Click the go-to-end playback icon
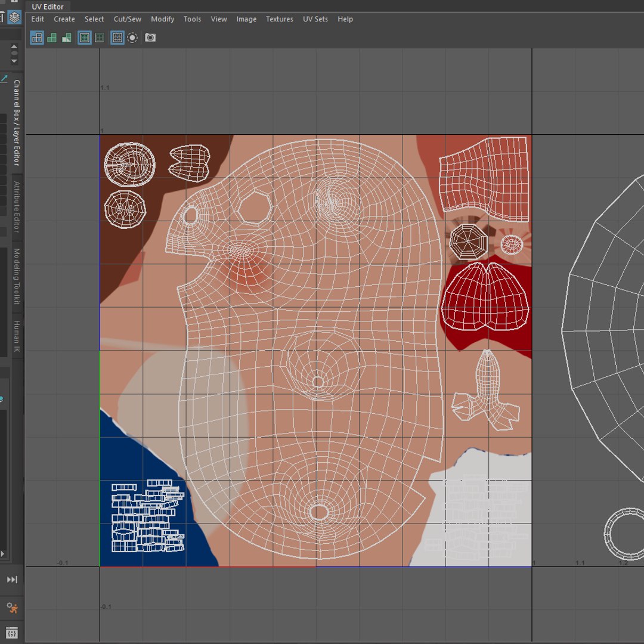The width and height of the screenshot is (644, 644). [x=12, y=580]
